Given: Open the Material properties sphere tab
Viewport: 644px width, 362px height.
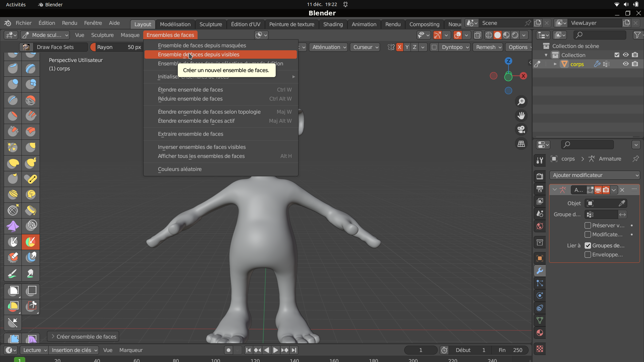Looking at the screenshot, I should pyautogui.click(x=540, y=333).
